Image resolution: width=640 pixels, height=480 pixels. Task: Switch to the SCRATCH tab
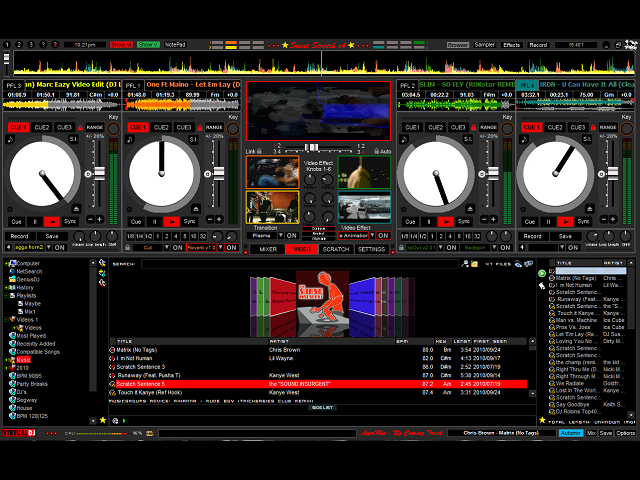pyautogui.click(x=336, y=249)
